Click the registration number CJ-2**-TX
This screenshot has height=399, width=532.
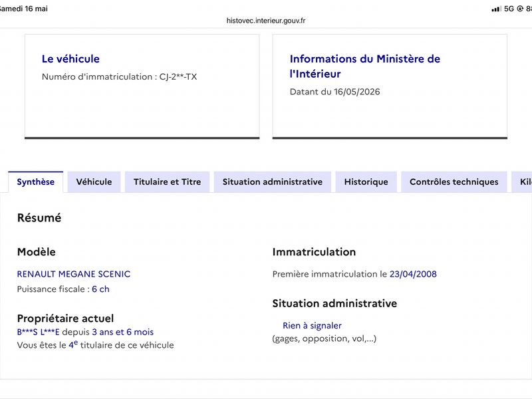(178, 76)
